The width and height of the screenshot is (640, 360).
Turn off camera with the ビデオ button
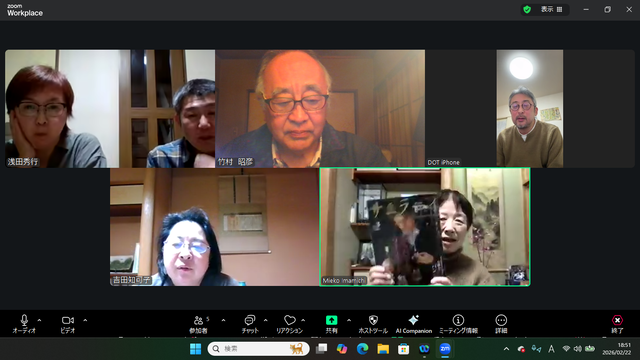68,324
